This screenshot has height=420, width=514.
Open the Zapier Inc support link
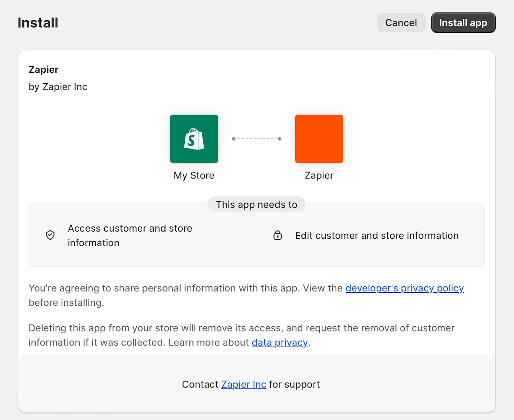[243, 384]
